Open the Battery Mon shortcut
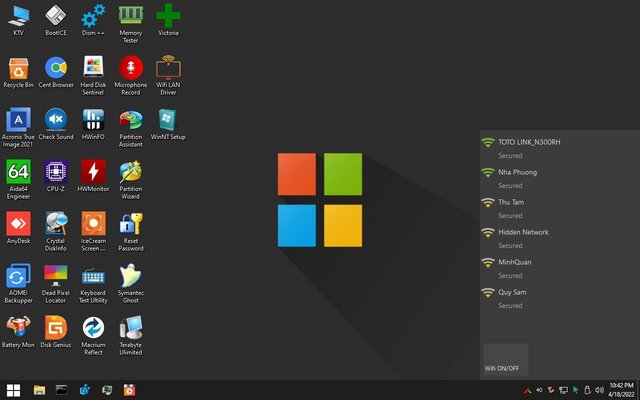The image size is (640, 400). (18, 332)
